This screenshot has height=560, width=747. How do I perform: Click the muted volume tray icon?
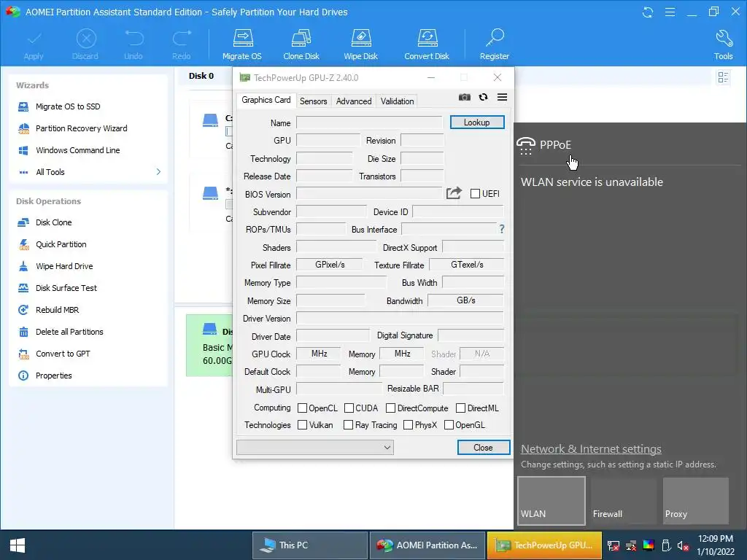tap(683, 545)
